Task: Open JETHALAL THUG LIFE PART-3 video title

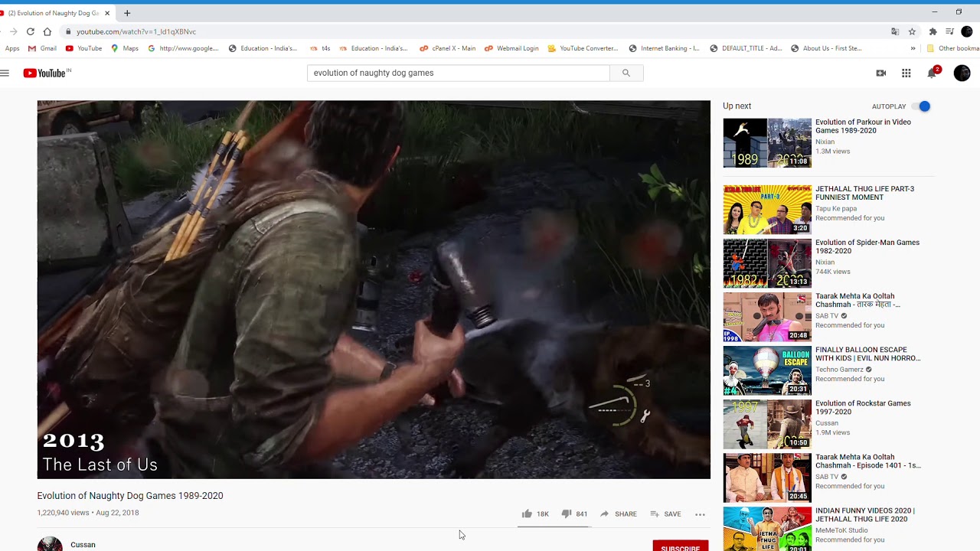Action: (x=864, y=193)
